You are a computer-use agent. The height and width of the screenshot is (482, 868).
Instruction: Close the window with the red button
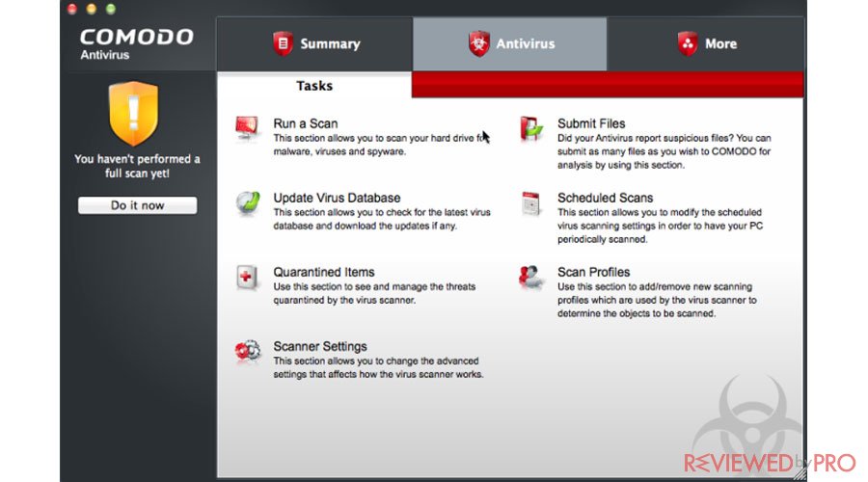pyautogui.click(x=72, y=9)
